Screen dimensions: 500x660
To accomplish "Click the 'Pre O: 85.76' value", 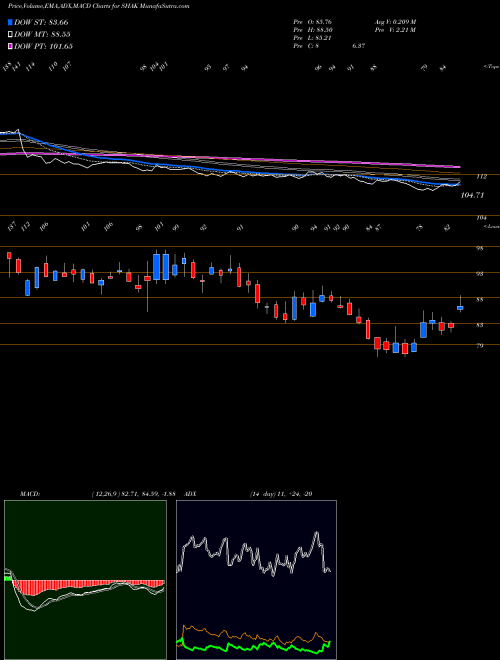I will (314, 22).
